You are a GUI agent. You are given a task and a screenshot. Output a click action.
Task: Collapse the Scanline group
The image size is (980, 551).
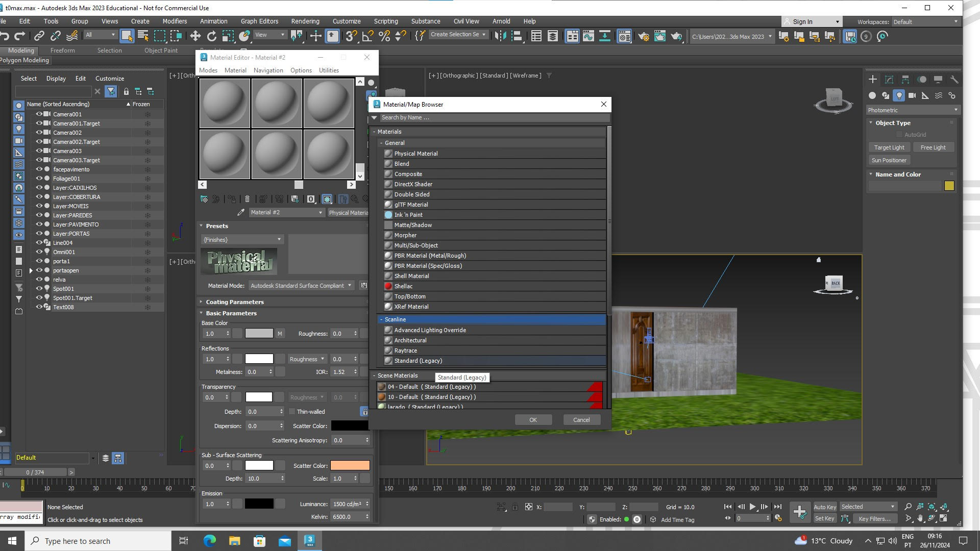tap(381, 319)
